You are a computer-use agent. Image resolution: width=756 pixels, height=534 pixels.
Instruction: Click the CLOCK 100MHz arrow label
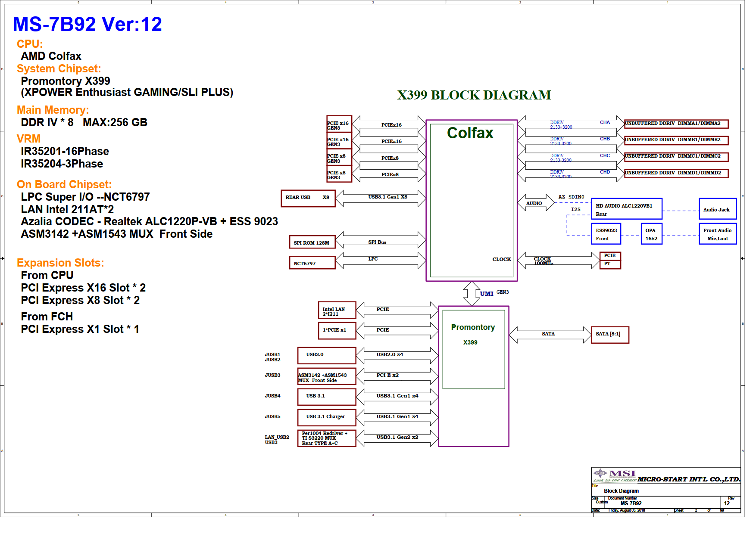pyautogui.click(x=544, y=261)
